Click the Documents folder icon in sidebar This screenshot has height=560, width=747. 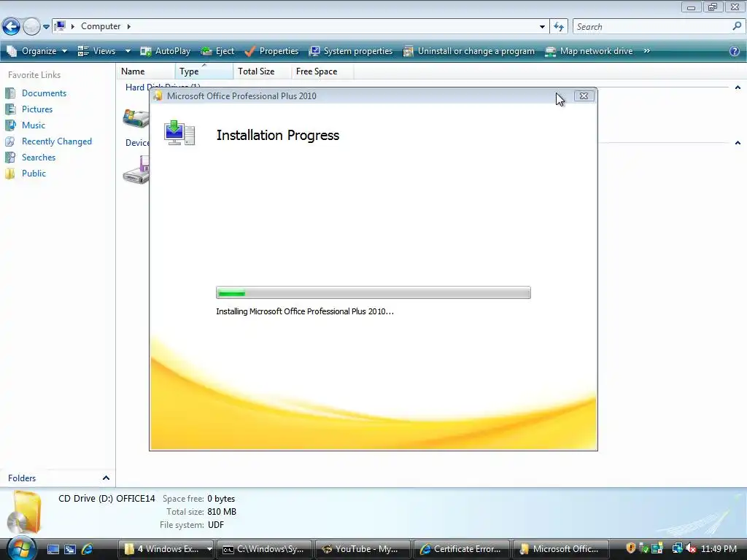[10, 93]
